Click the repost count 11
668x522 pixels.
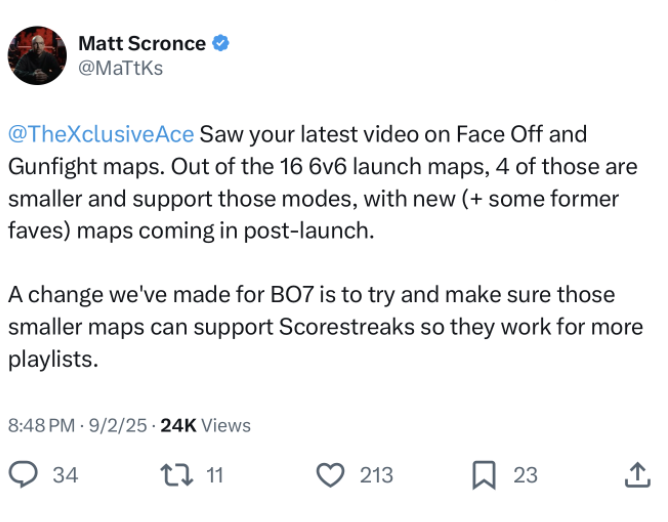tap(215, 475)
